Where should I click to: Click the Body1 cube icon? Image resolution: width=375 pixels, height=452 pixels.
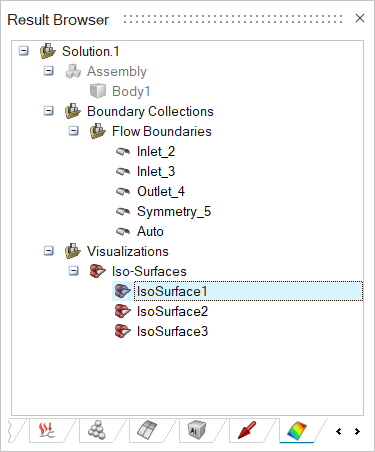[x=98, y=91]
